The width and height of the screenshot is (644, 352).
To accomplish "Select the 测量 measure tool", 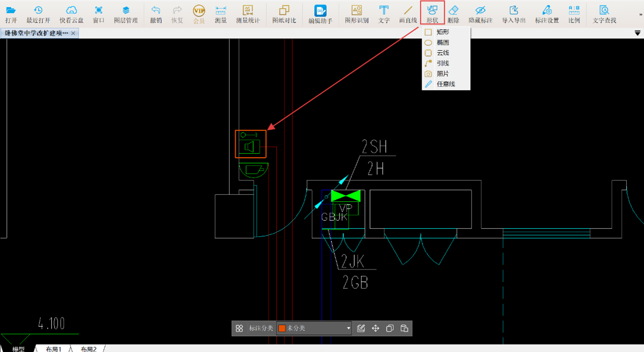I will click(x=221, y=14).
